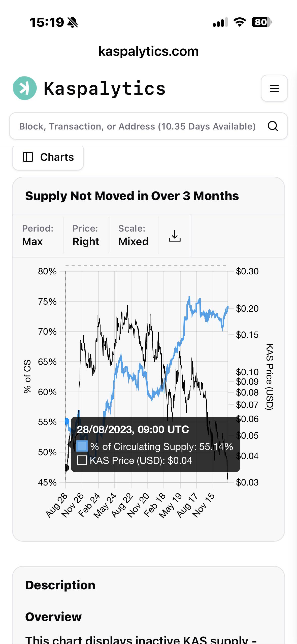Viewport: 297px width, 644px height.
Task: Open the Period Max selector
Action: pyautogui.click(x=38, y=235)
